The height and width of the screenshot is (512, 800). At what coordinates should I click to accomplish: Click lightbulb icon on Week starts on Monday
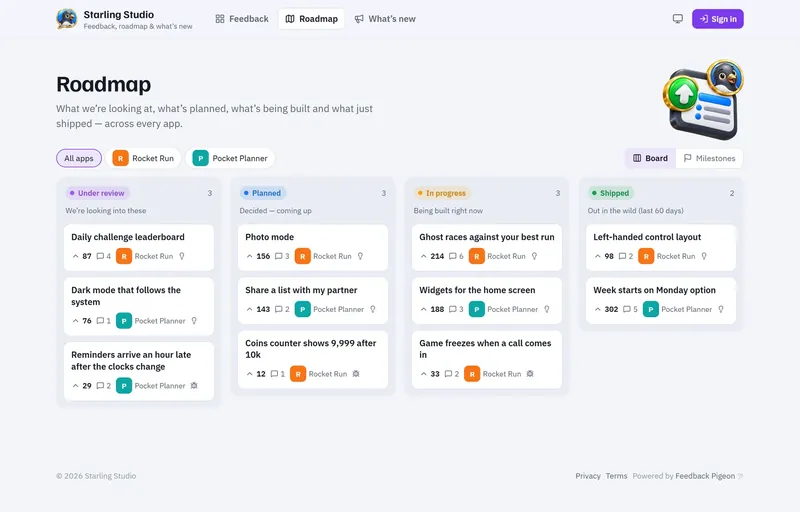[721, 309]
